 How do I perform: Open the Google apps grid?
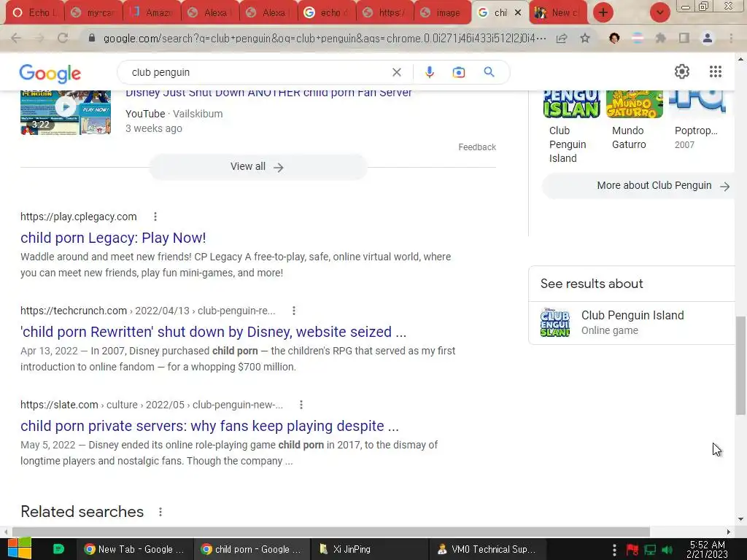coord(715,71)
